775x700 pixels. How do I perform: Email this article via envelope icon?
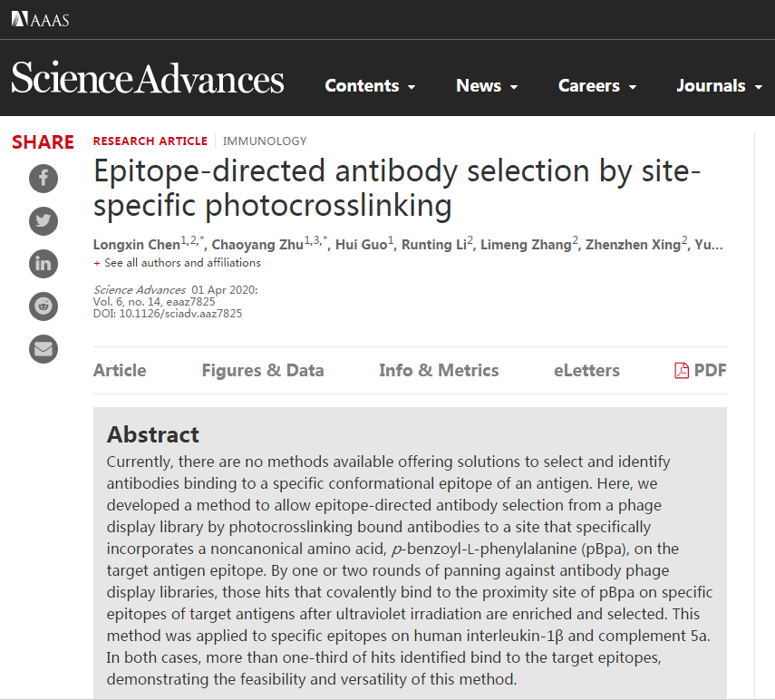[x=44, y=348]
